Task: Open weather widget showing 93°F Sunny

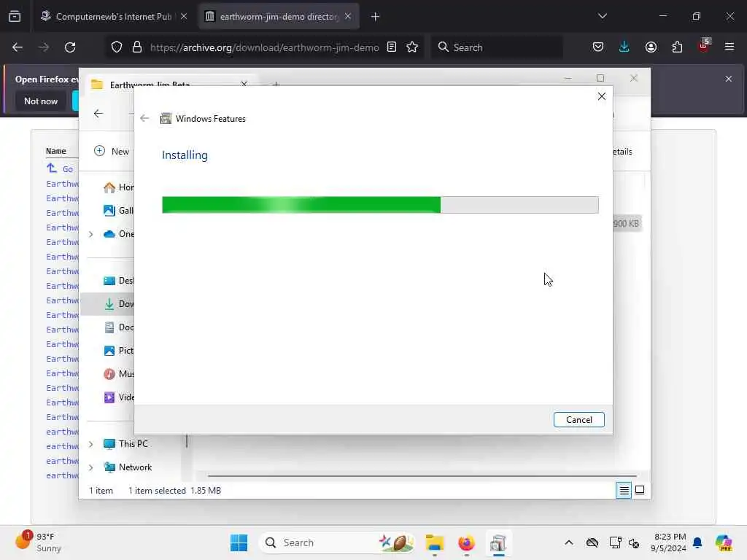Action: pyautogui.click(x=39, y=542)
